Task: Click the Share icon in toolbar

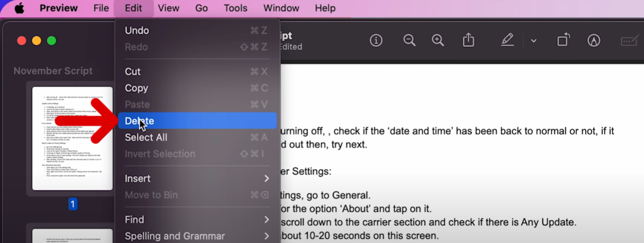Action: [x=468, y=41]
